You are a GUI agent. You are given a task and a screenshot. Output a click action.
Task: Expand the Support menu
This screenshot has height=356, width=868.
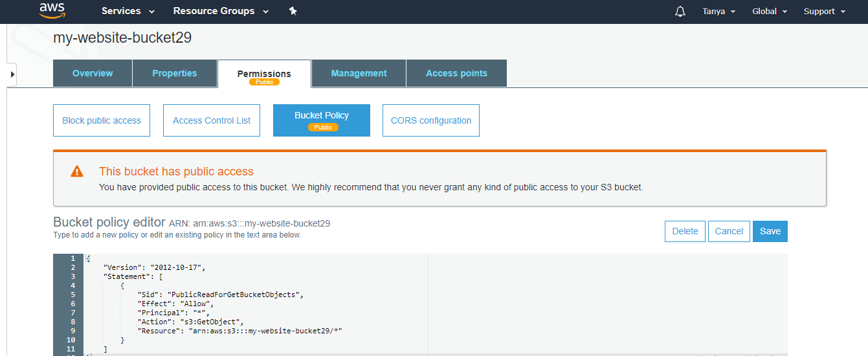click(x=825, y=12)
